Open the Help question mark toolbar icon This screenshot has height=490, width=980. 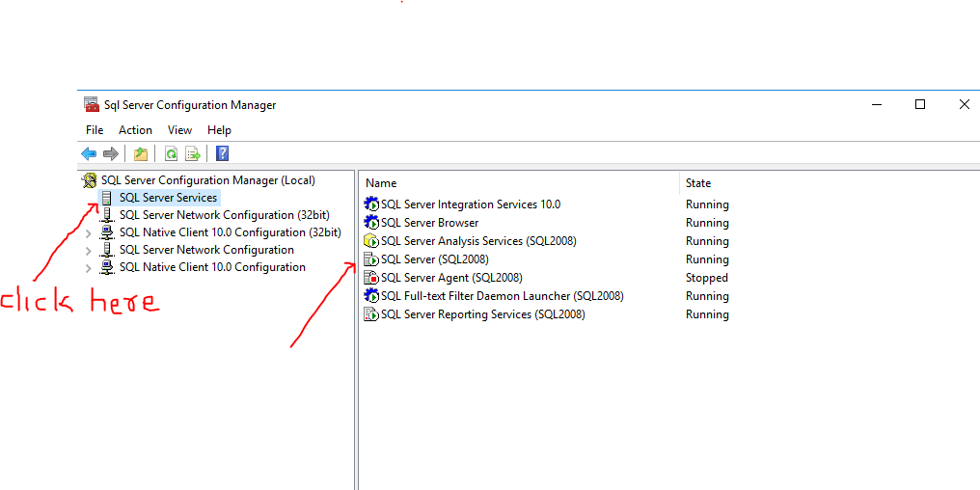(222, 153)
